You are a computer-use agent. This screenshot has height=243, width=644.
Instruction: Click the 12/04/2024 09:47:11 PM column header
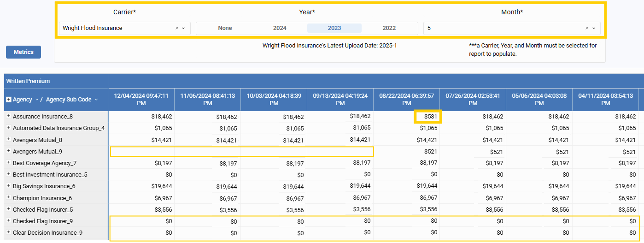pyautogui.click(x=141, y=100)
